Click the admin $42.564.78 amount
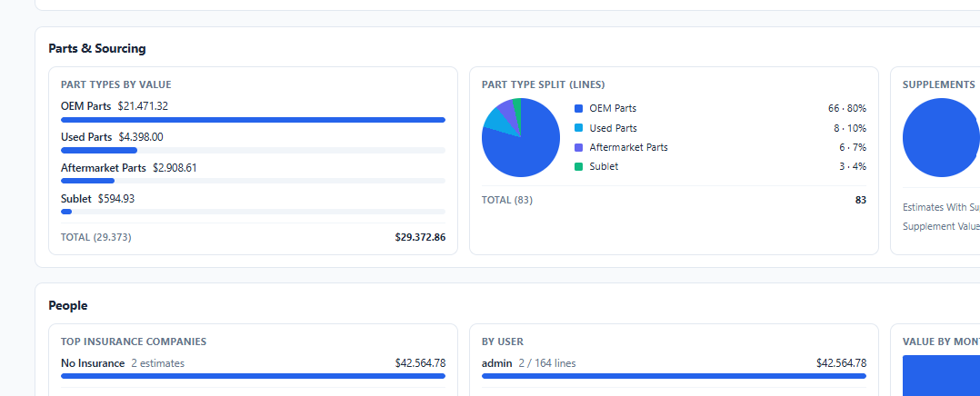 click(x=841, y=363)
